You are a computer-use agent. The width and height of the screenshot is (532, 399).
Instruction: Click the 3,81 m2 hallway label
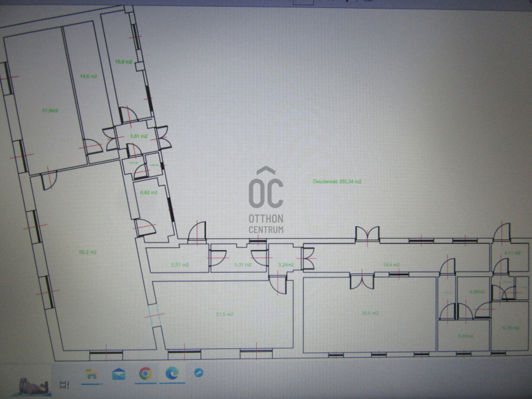click(x=138, y=136)
